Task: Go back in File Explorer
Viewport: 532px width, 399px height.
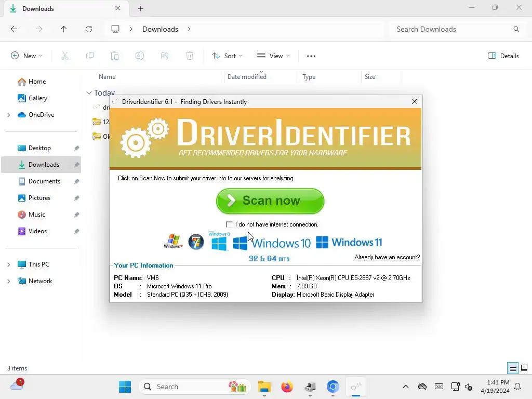Action: [14, 29]
